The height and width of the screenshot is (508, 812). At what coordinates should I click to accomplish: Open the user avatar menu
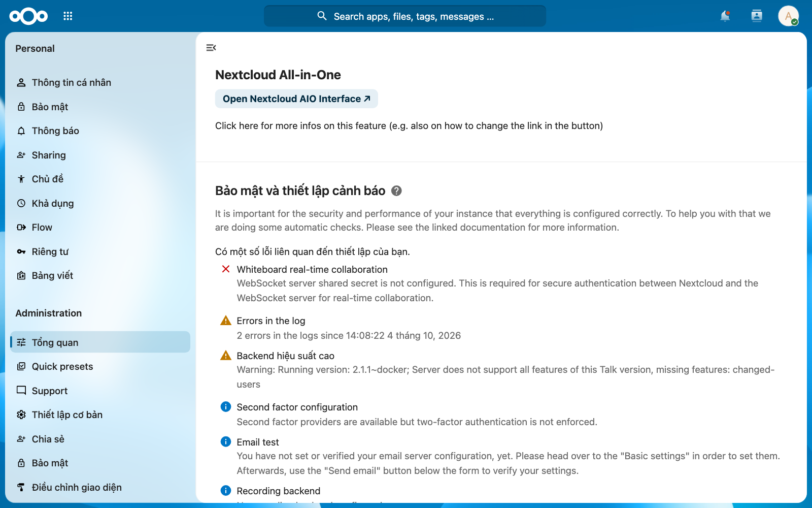[x=788, y=16]
